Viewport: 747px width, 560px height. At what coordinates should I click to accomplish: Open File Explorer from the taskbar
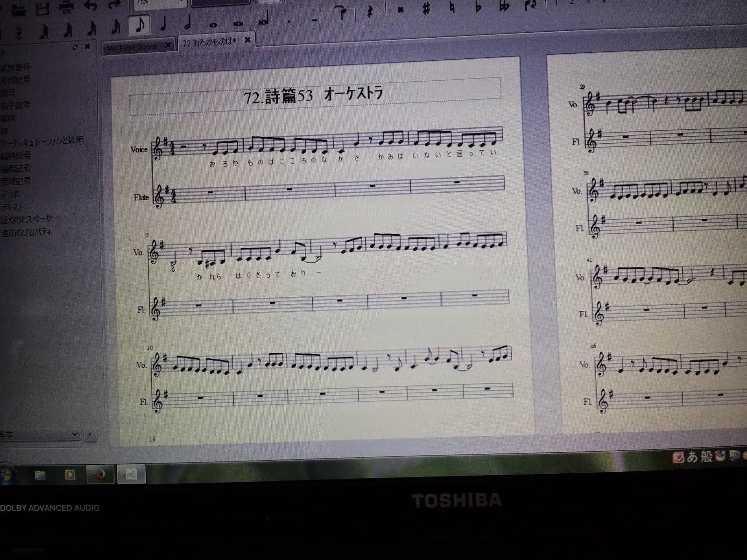point(40,475)
